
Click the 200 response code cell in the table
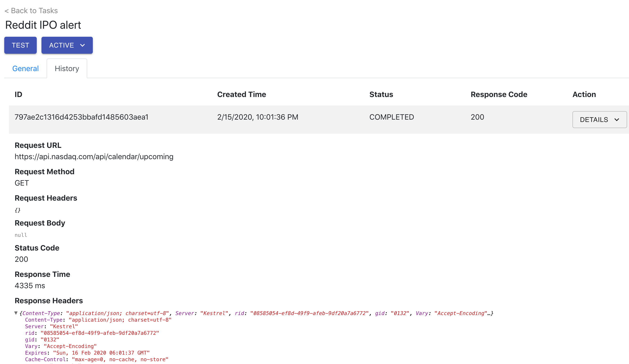pos(477,117)
